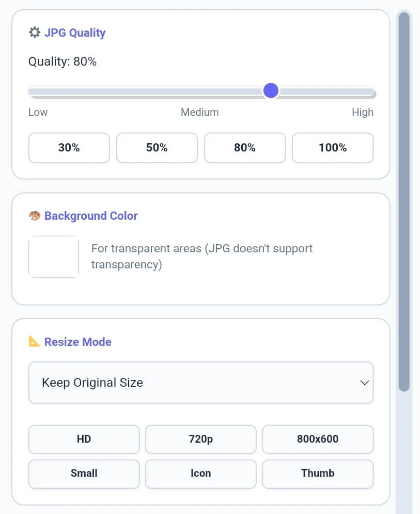Click the palette icon beside Background Color

click(x=34, y=216)
